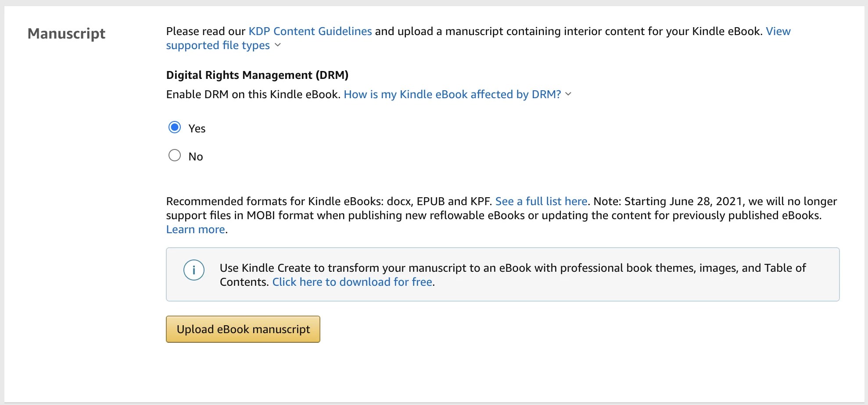The image size is (868, 405).
Task: Click here to download Kindle Create free
Action: coord(352,282)
